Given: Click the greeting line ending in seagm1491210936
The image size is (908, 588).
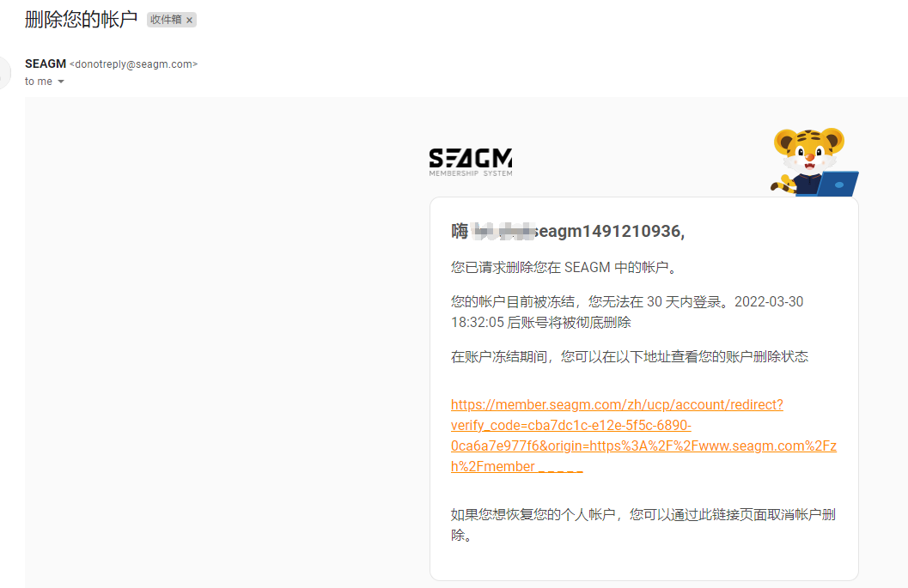Looking at the screenshot, I should 568,231.
